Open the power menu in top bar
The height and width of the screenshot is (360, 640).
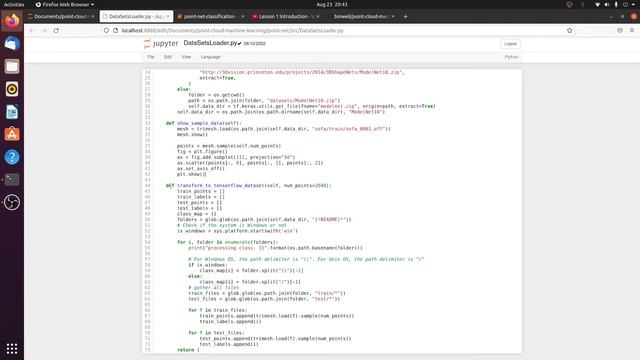coord(625,4)
